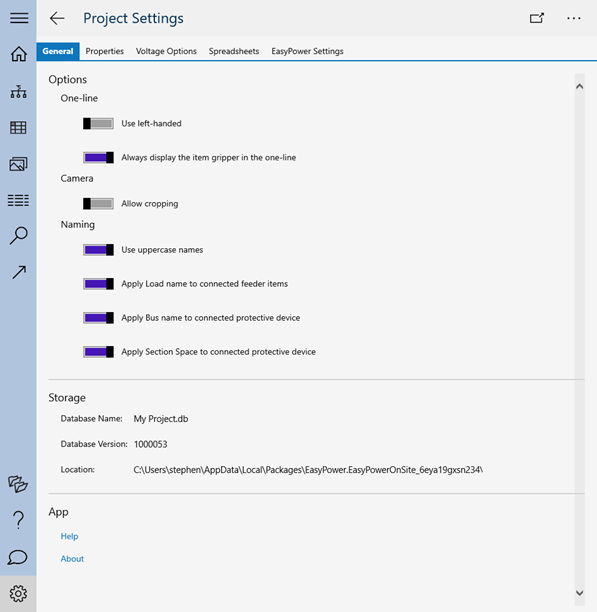Open the About link under App

tap(72, 559)
